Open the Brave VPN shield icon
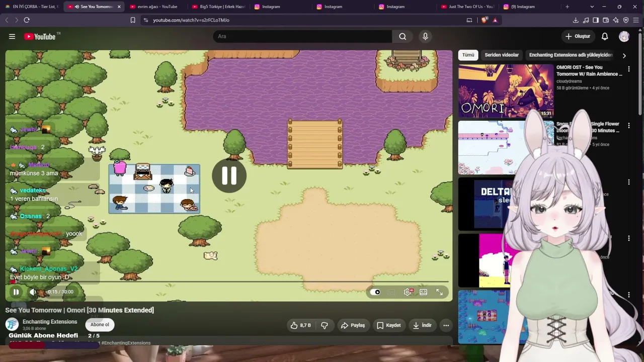 click(626, 20)
